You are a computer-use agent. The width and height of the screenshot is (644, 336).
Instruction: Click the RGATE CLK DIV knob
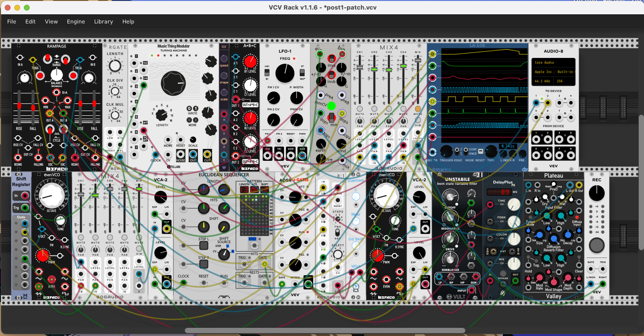tap(115, 90)
